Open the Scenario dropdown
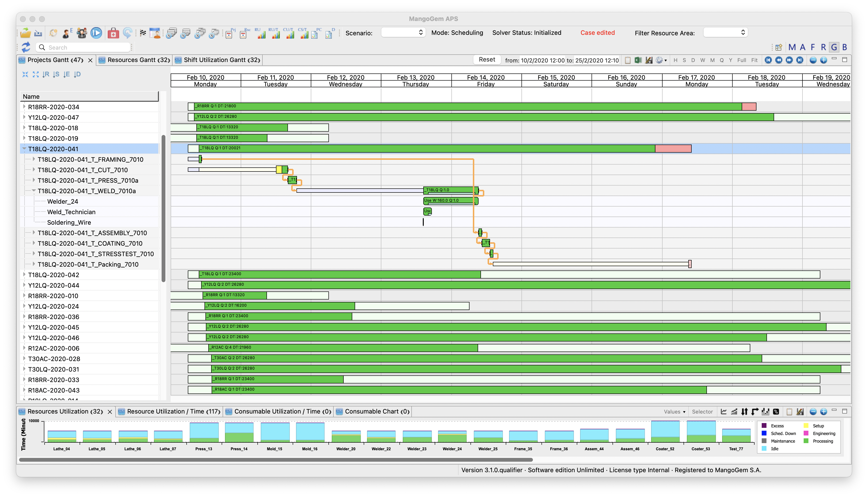This screenshot has width=868, height=497. click(403, 32)
